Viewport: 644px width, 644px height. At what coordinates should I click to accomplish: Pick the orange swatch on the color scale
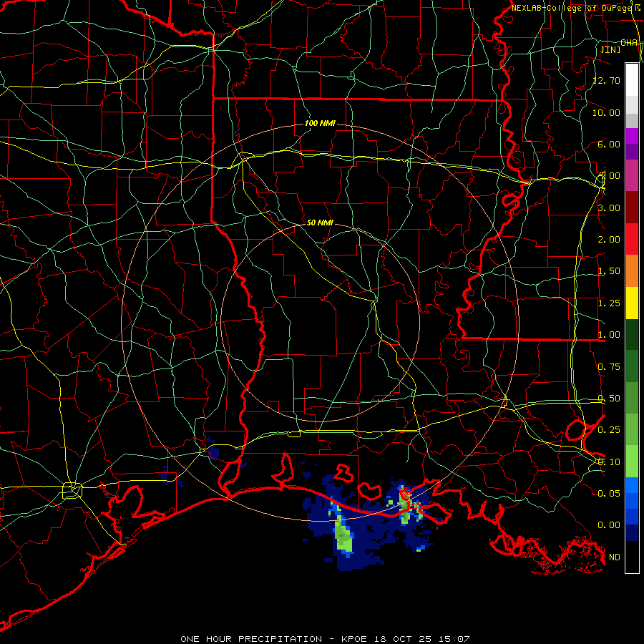pos(632,270)
